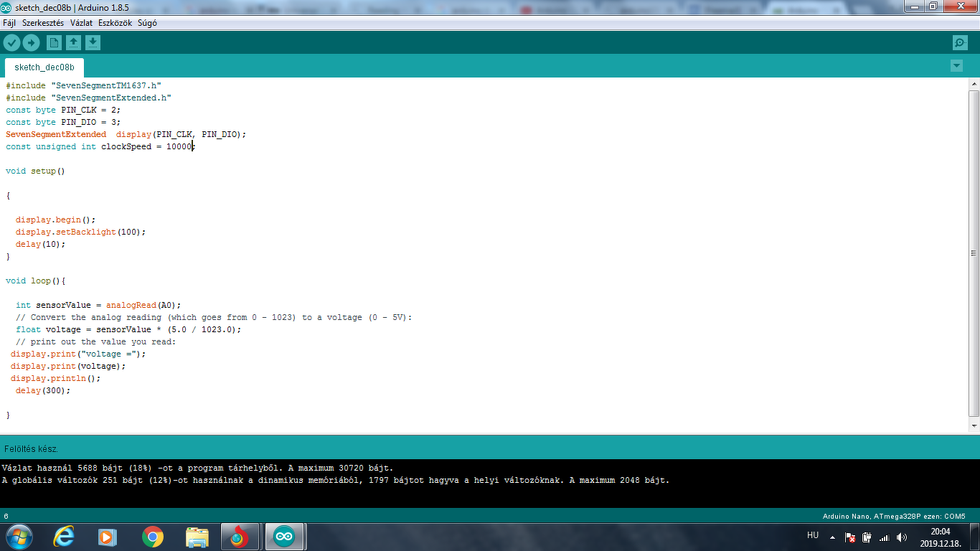The height and width of the screenshot is (551, 980).
Task: Open the Szerkesztés menu
Action: (x=43, y=23)
